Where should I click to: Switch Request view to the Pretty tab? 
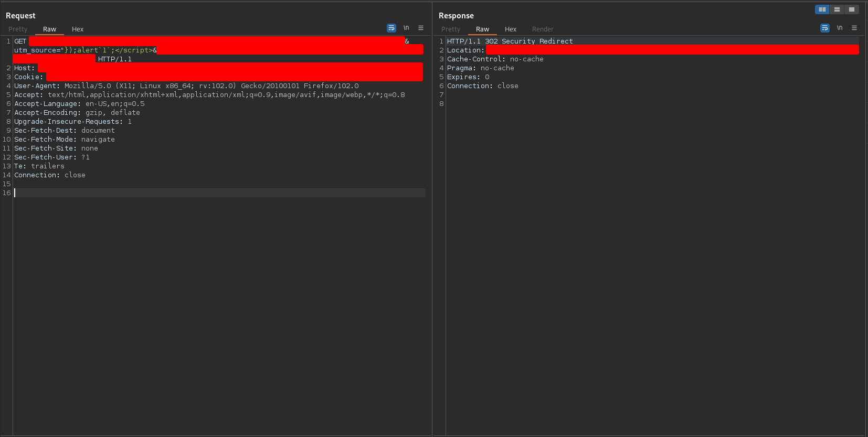(18, 29)
